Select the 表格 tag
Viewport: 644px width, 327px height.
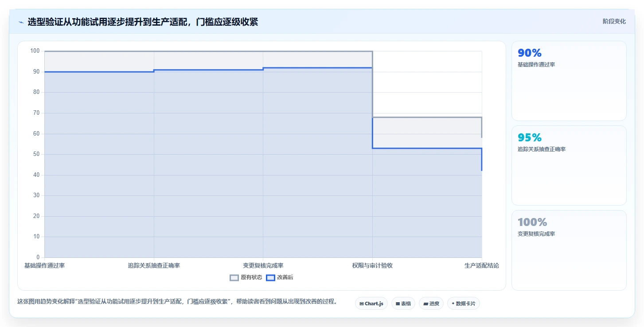click(403, 304)
